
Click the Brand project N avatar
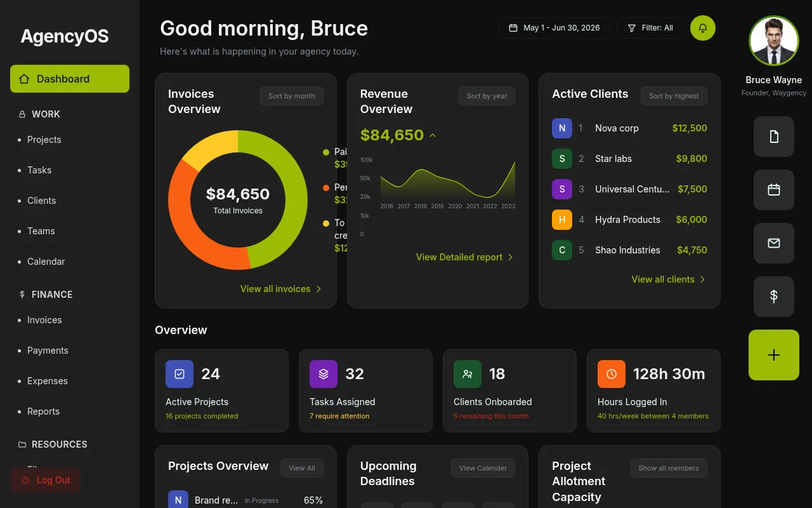[x=178, y=500]
